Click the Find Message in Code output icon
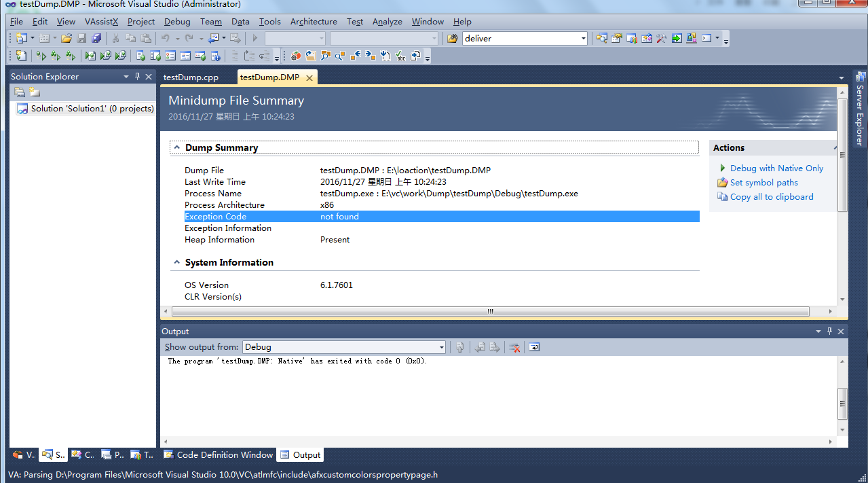Screen dimensions: 868x483 coord(460,347)
